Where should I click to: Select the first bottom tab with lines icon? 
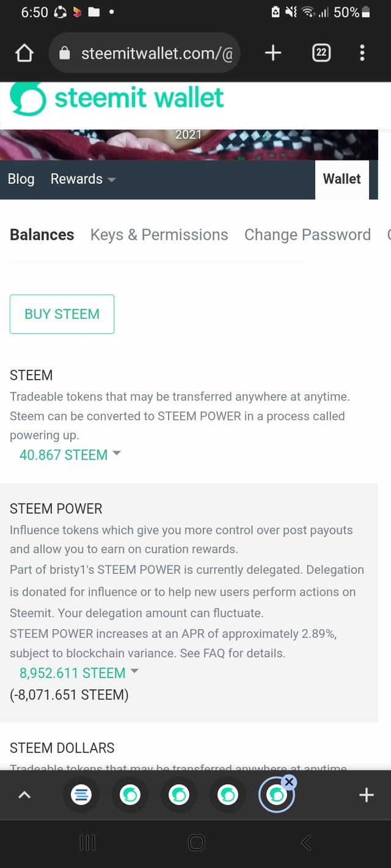(x=81, y=795)
